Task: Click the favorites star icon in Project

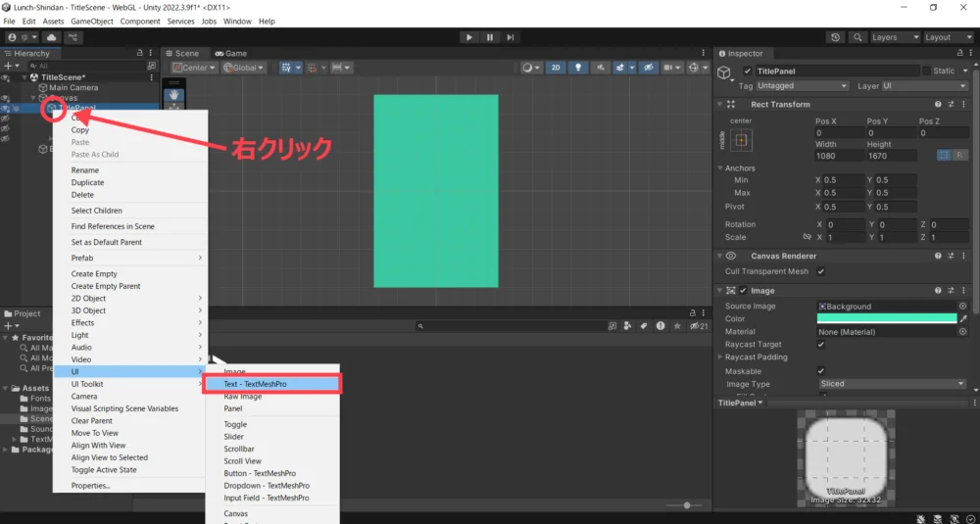Action: pos(677,326)
